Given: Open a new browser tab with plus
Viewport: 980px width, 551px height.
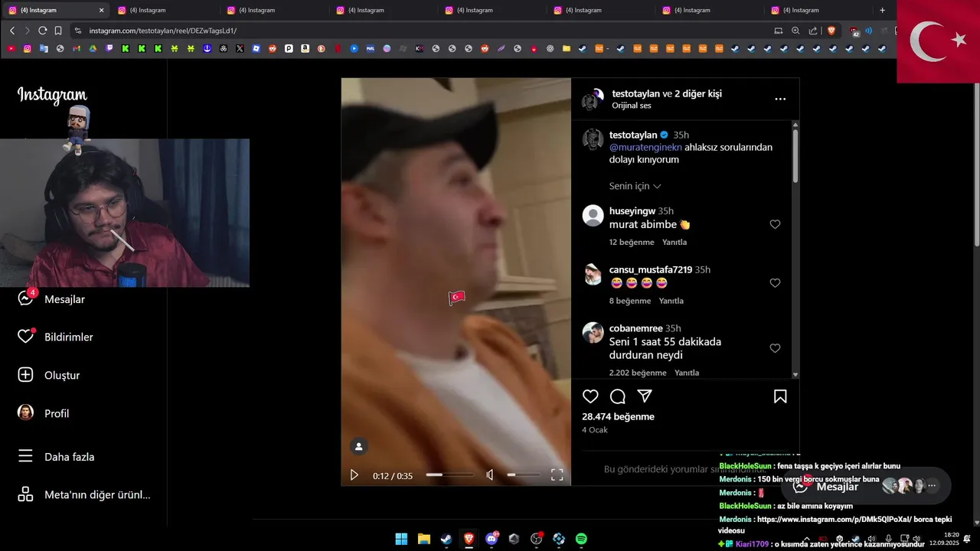Looking at the screenshot, I should [882, 10].
